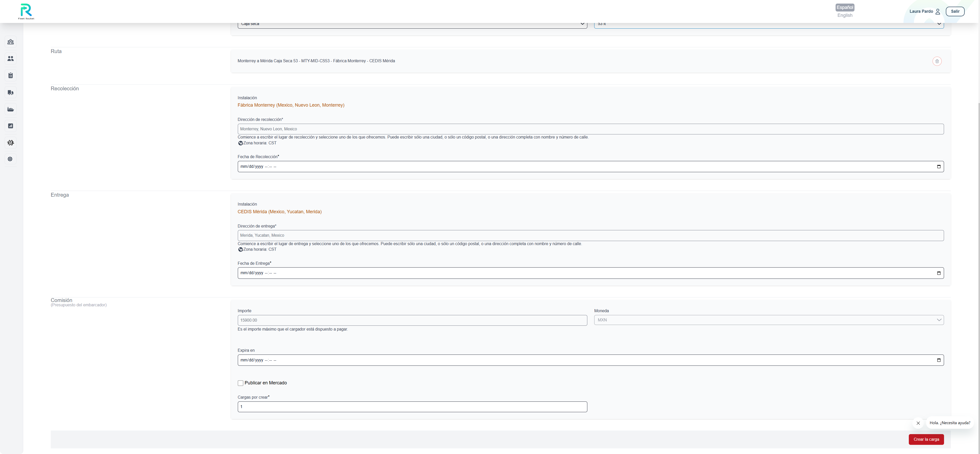
Task: Switch language to English
Action: 845,15
